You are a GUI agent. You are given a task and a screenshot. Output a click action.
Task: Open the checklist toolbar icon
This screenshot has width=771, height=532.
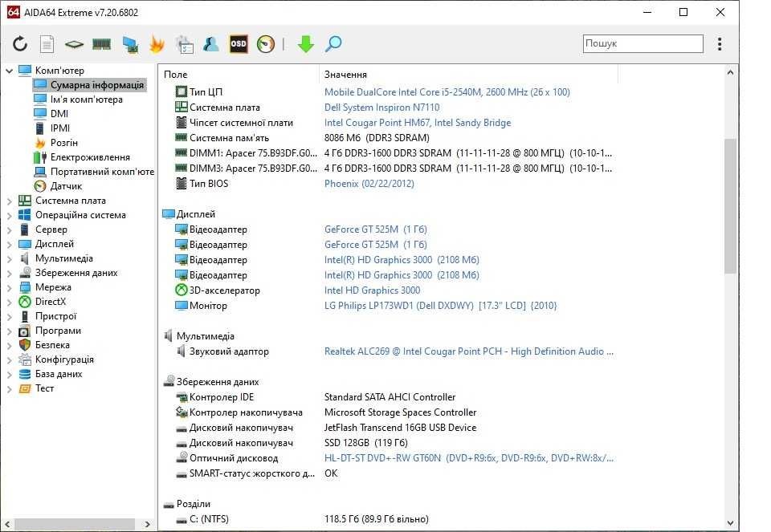pyautogui.click(x=185, y=44)
